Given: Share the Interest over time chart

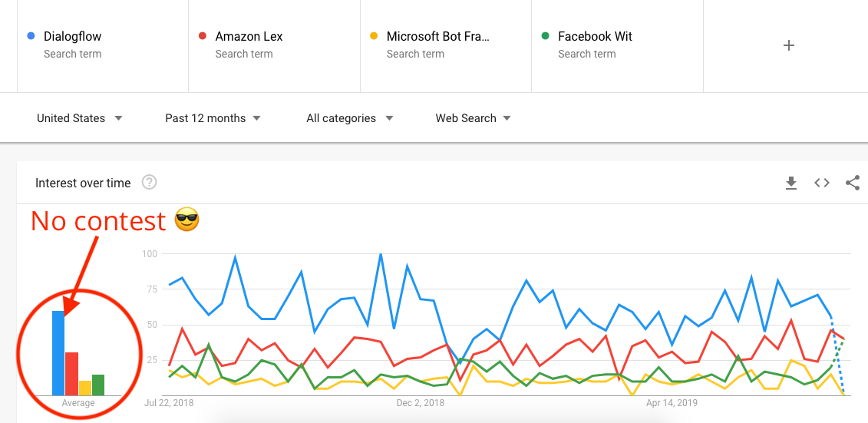Looking at the screenshot, I should pyautogui.click(x=853, y=183).
